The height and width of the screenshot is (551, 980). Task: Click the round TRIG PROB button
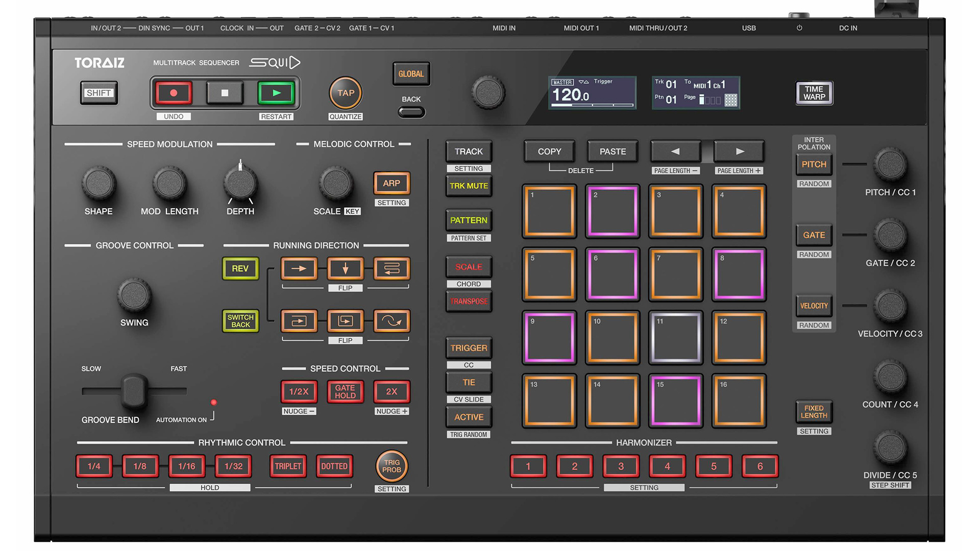[x=391, y=466]
